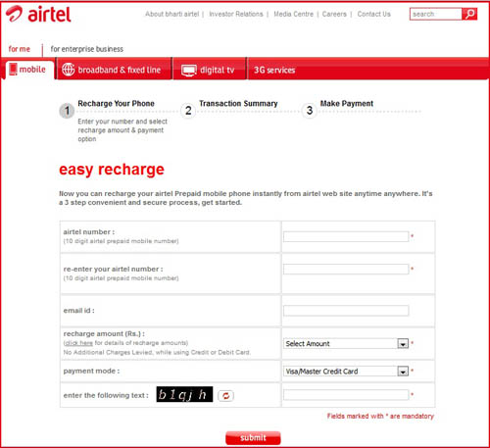Viewport: 490px width, 448px height.
Task: Click the captcha image b1qj h
Action: tap(184, 394)
